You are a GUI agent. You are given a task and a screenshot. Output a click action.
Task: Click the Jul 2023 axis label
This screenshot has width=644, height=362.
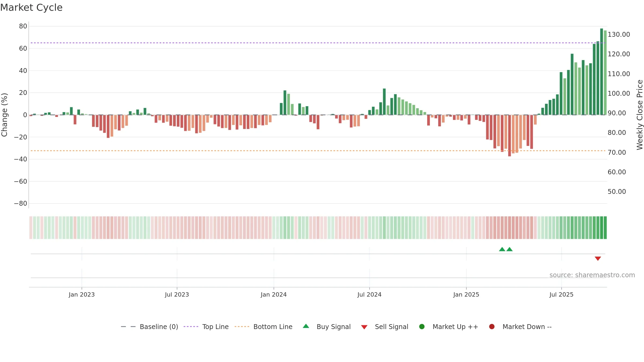(x=177, y=294)
